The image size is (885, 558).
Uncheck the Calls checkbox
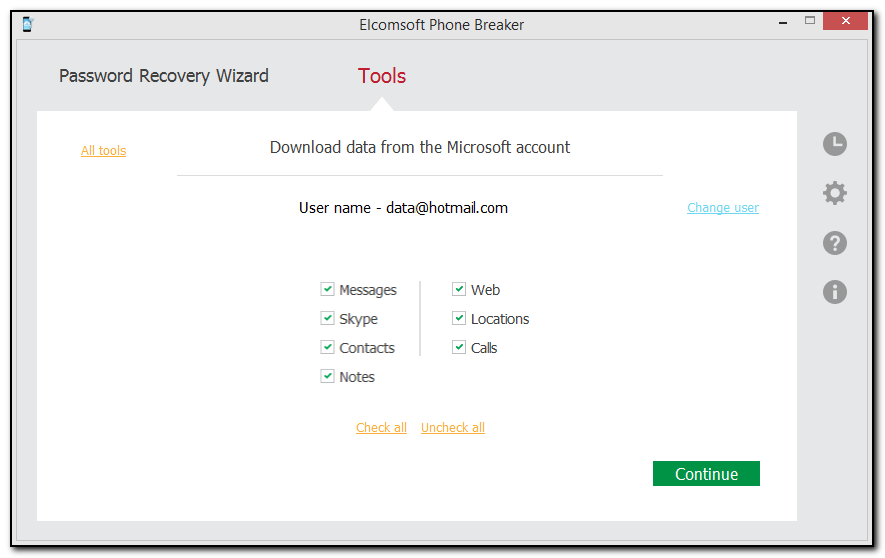tap(459, 348)
